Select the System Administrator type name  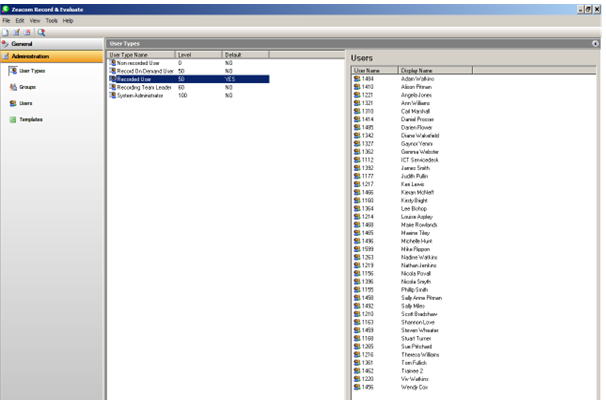(140, 95)
